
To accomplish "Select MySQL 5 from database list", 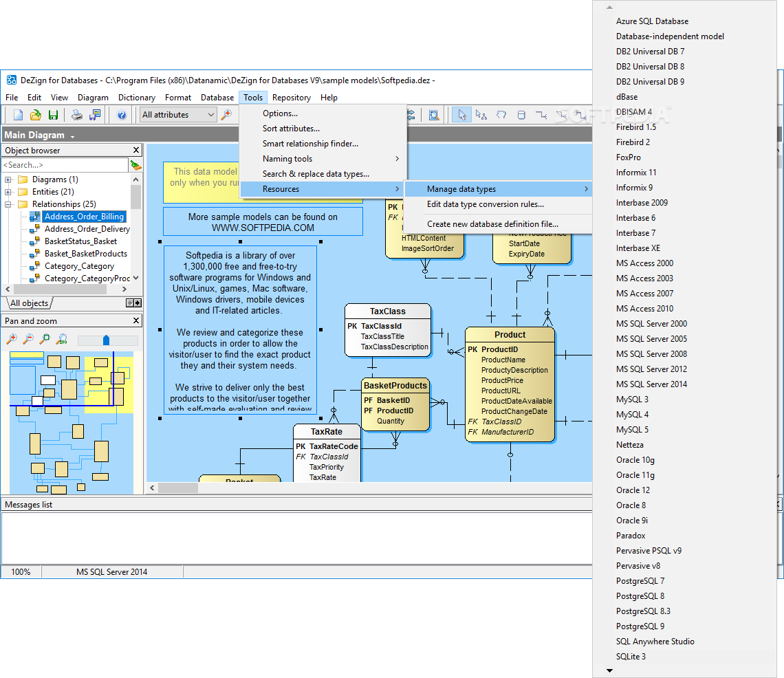I will (x=632, y=430).
